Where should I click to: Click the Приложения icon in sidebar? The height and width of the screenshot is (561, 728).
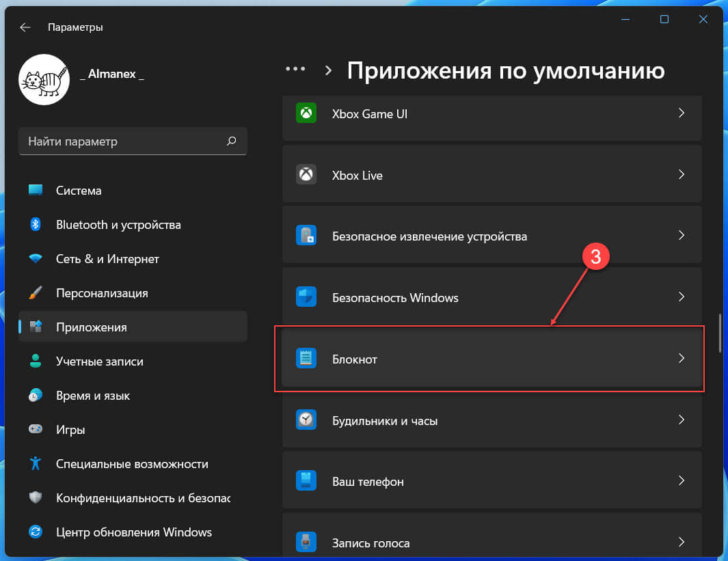point(36,326)
